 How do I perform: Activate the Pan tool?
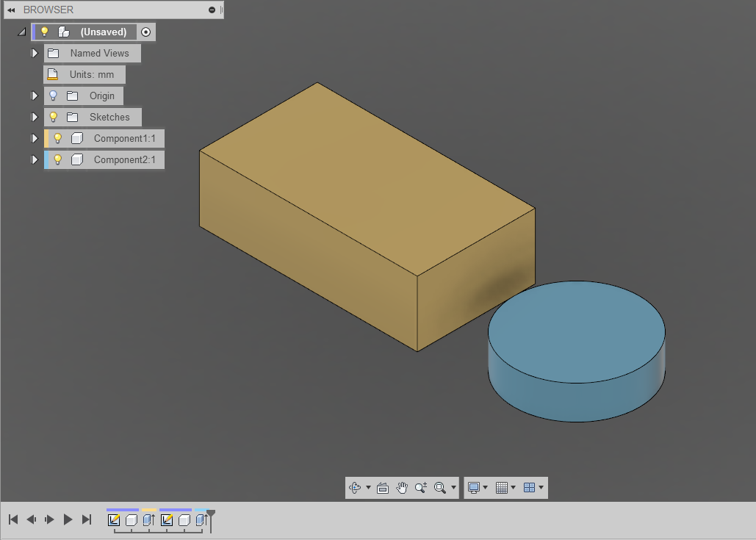click(402, 487)
